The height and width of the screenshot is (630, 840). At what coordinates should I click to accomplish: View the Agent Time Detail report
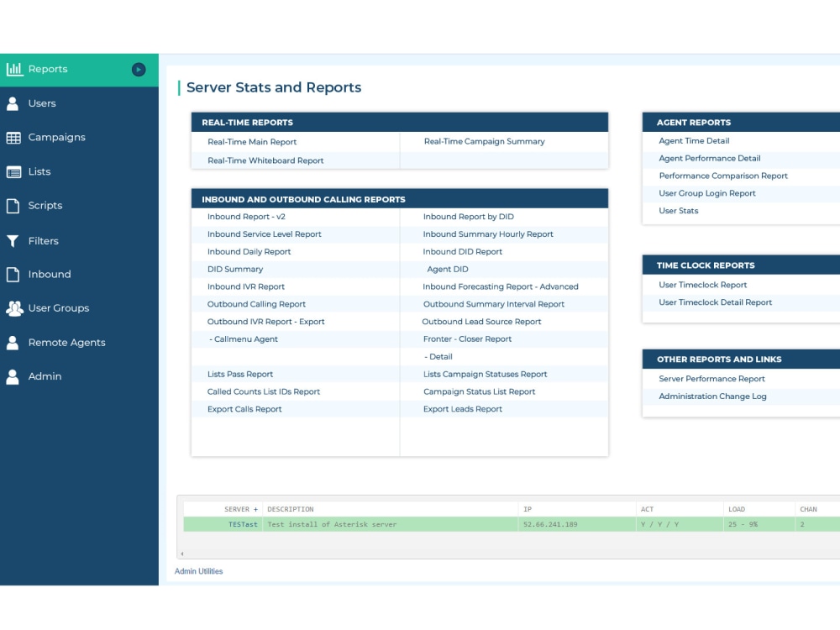(x=693, y=140)
